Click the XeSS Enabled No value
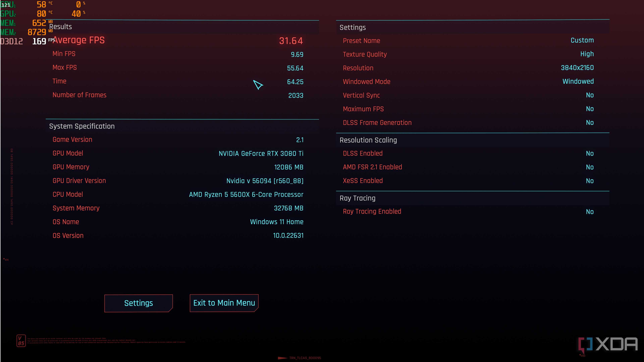 pos(590,181)
